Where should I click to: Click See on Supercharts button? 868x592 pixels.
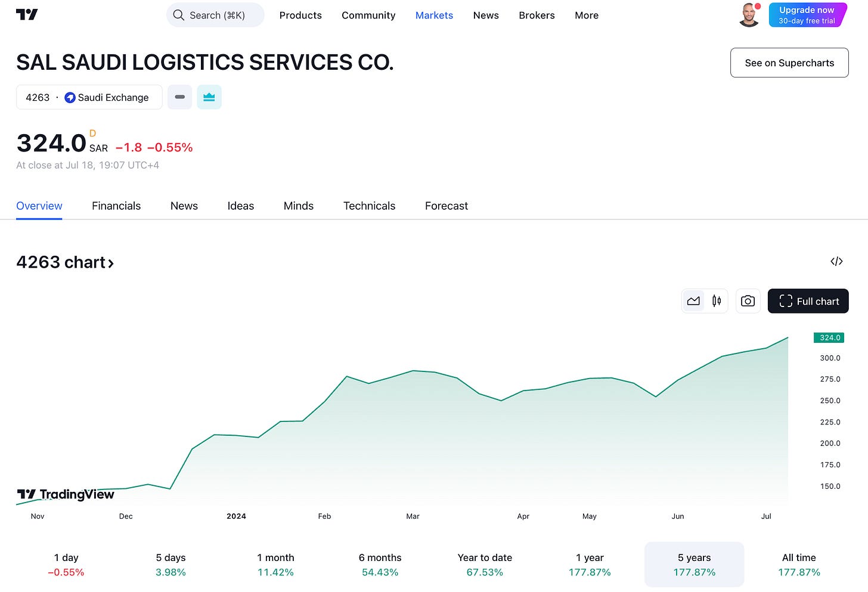click(x=789, y=63)
